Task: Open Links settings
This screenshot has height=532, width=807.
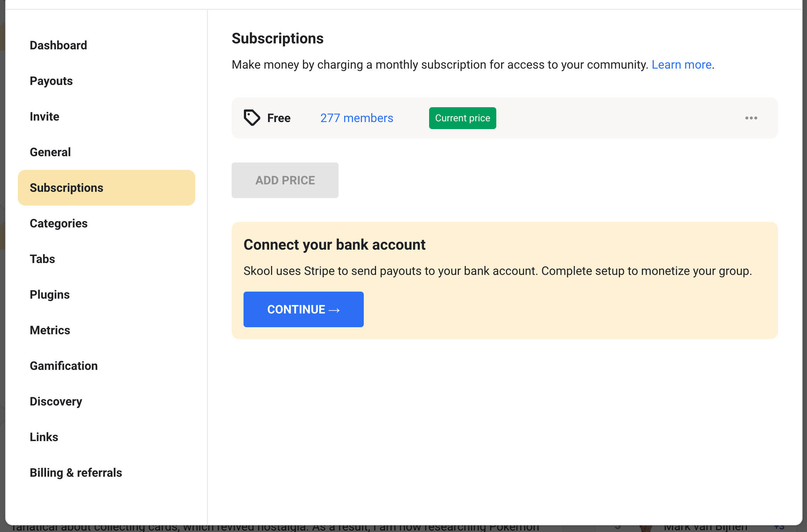Action: pos(44,437)
